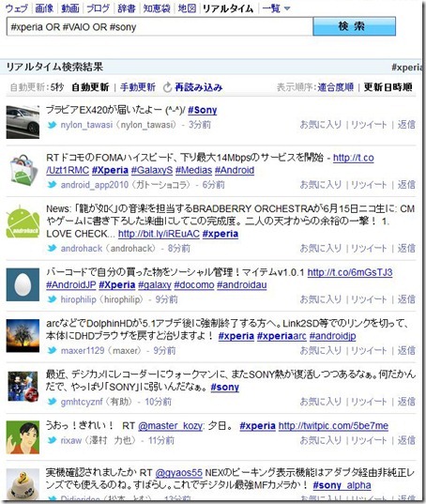The width and height of the screenshot is (426, 504).
Task: Open gmhtcyznf avatar thumbnail
Action: (x=23, y=387)
